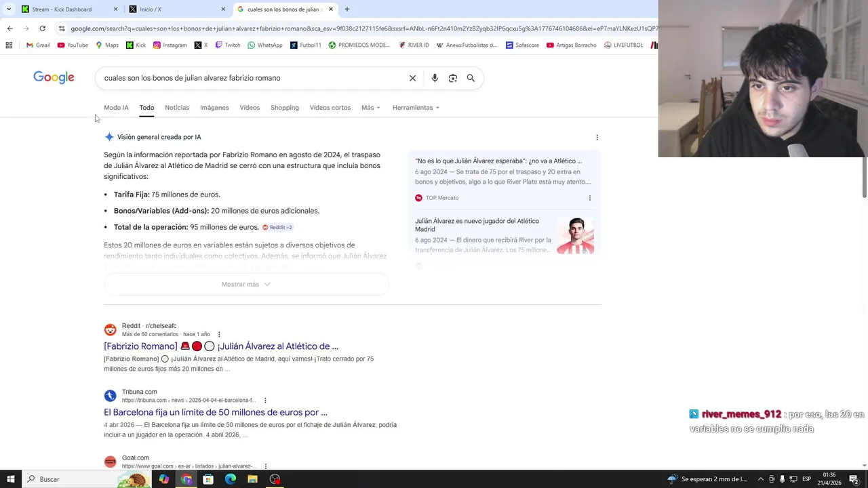868x488 pixels.
Task: Select the Todo results tab
Action: coord(146,108)
